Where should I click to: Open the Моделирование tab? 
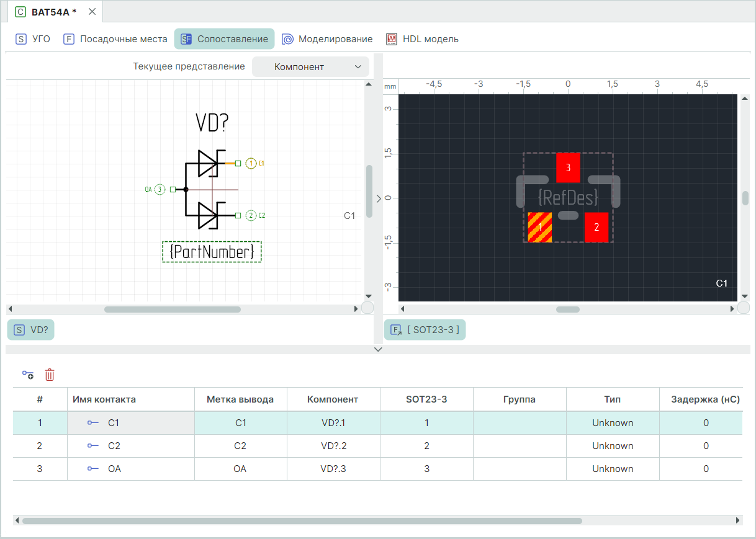click(327, 39)
